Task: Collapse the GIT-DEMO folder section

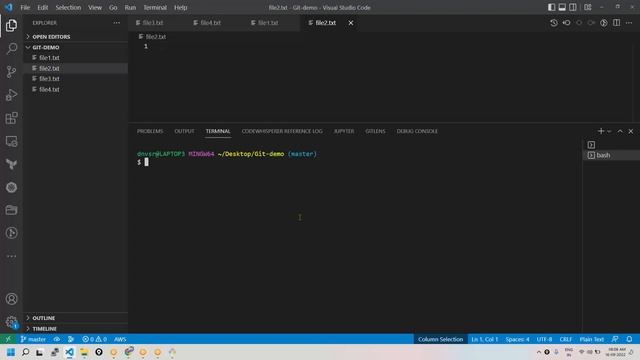Action: tap(76, 47)
